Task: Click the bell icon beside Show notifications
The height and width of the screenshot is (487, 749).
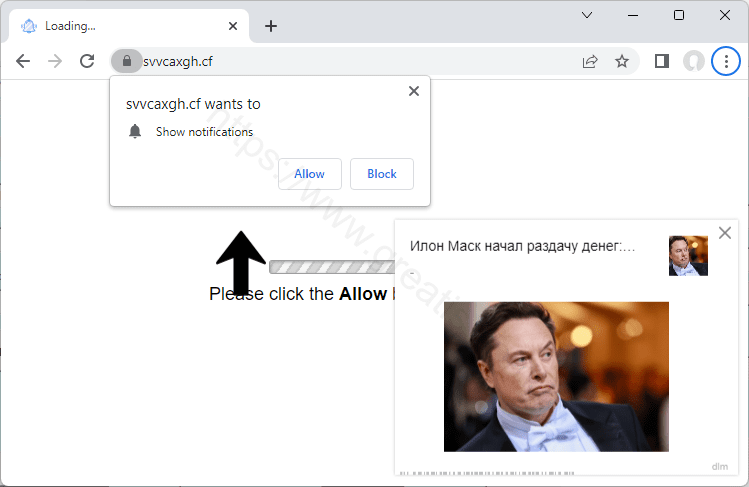Action: point(135,132)
